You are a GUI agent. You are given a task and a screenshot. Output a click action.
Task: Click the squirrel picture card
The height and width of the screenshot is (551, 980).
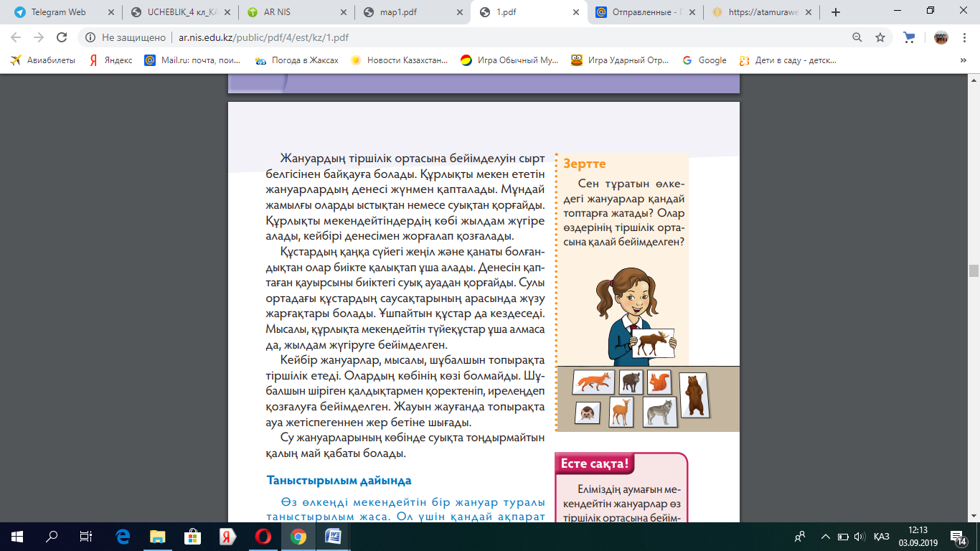coord(659,382)
